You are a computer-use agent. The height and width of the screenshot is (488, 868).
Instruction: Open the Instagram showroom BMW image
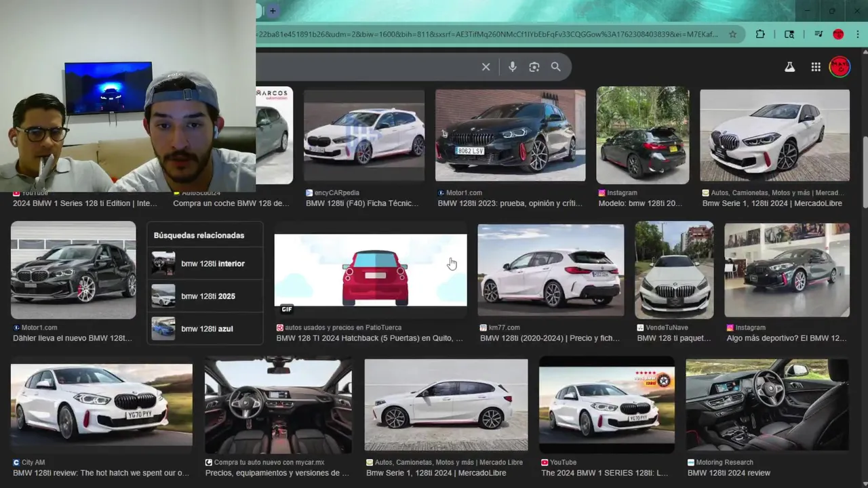(787, 270)
